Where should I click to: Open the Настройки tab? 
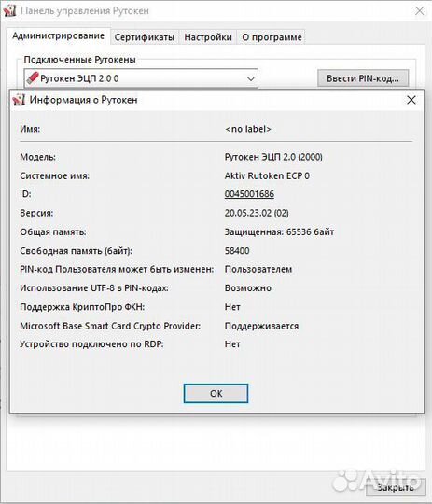(x=208, y=37)
